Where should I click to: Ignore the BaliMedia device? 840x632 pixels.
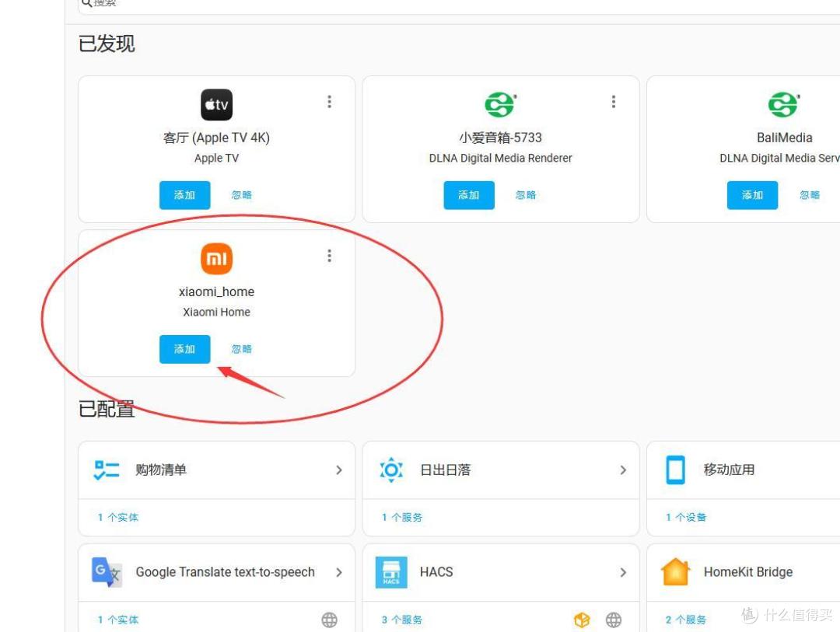point(810,195)
